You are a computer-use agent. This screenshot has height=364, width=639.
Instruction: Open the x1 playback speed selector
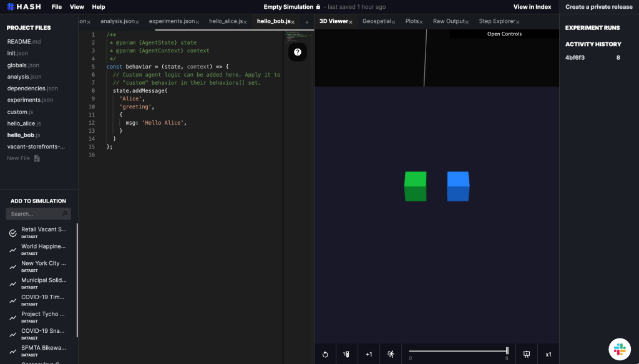click(548, 354)
